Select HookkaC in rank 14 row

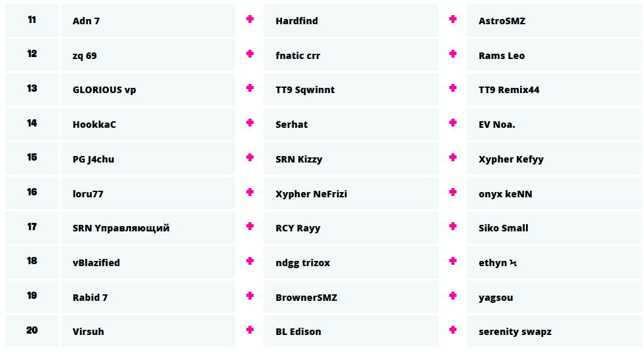point(94,125)
